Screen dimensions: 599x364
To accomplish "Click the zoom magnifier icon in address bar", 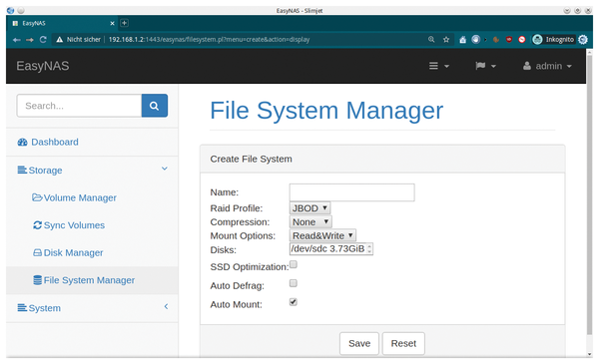I will 431,39.
